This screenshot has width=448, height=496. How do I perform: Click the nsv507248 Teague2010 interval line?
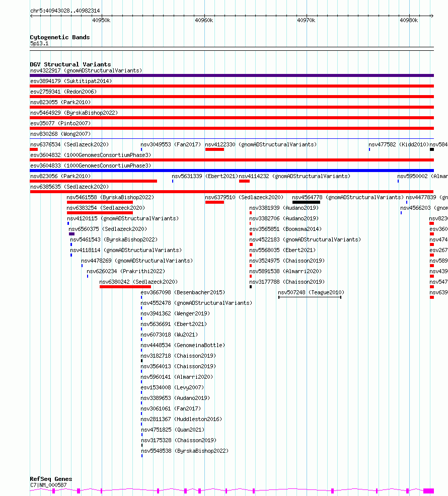310,297
